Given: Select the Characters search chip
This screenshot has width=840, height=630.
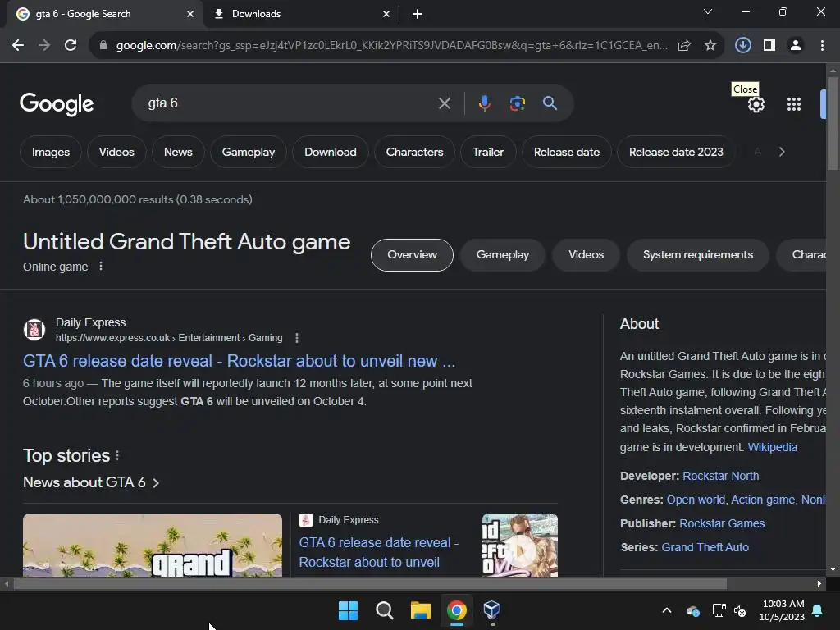Looking at the screenshot, I should (x=414, y=152).
